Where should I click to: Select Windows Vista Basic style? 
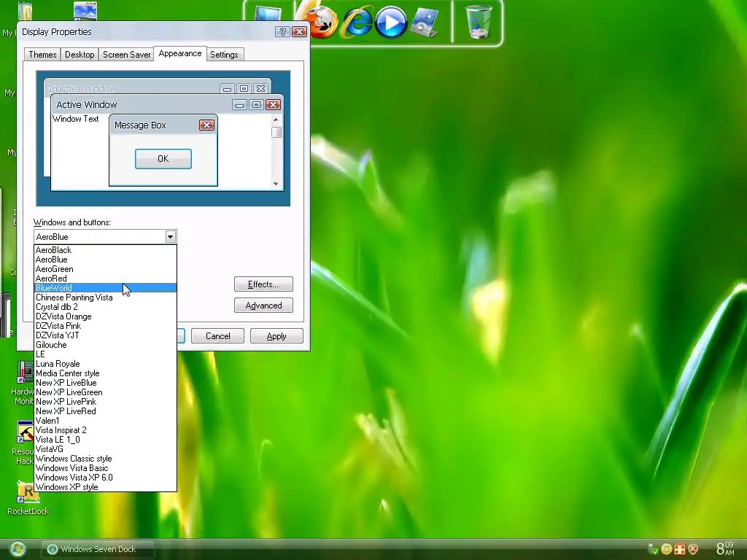point(105,468)
